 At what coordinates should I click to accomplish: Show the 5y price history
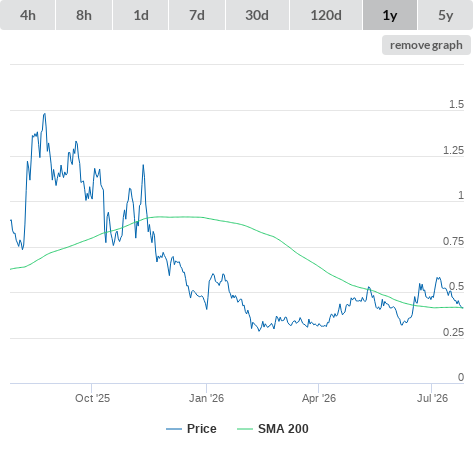tap(446, 15)
